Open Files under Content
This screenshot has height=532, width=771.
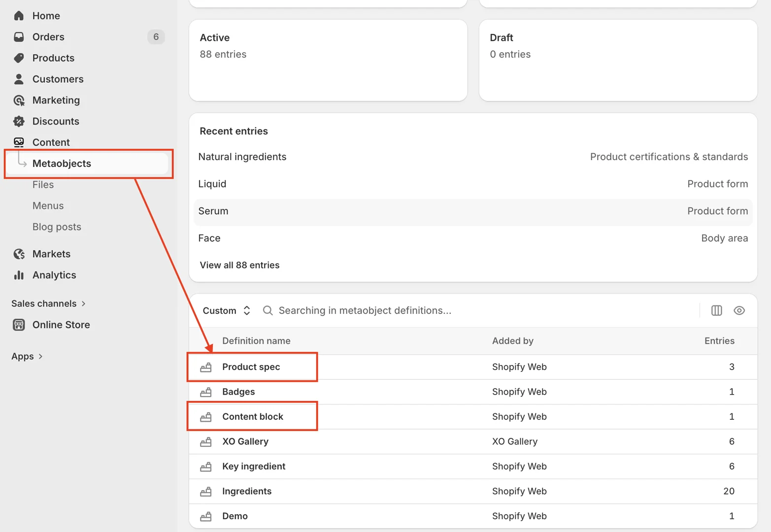point(43,185)
